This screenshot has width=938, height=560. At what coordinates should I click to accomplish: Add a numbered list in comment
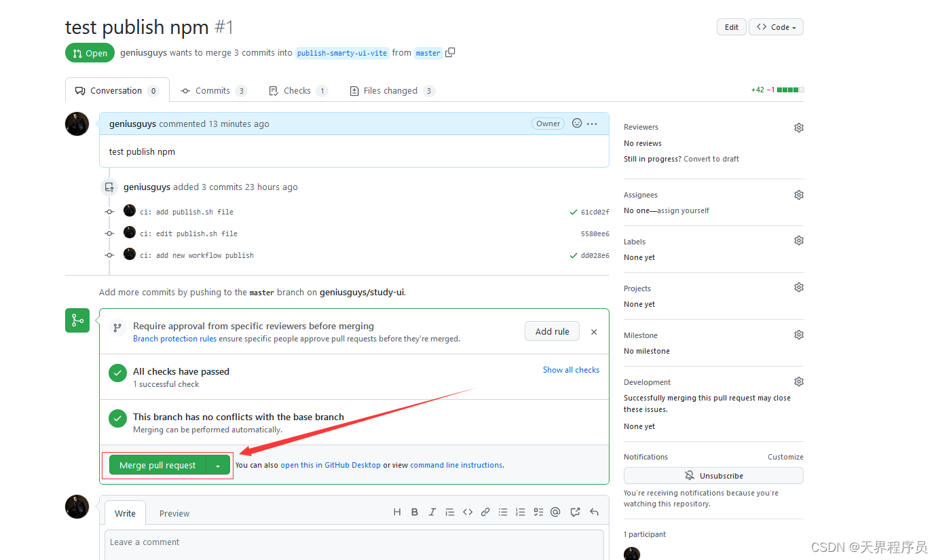pos(521,512)
